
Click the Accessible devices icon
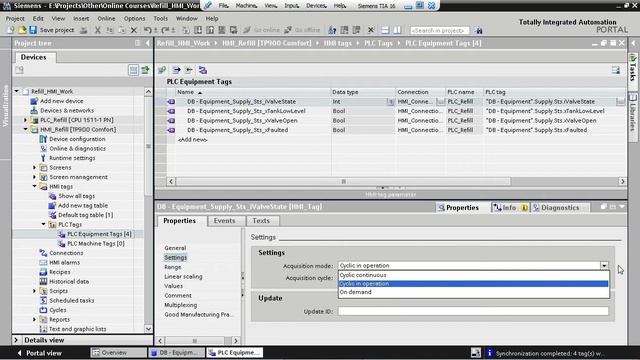point(332,30)
